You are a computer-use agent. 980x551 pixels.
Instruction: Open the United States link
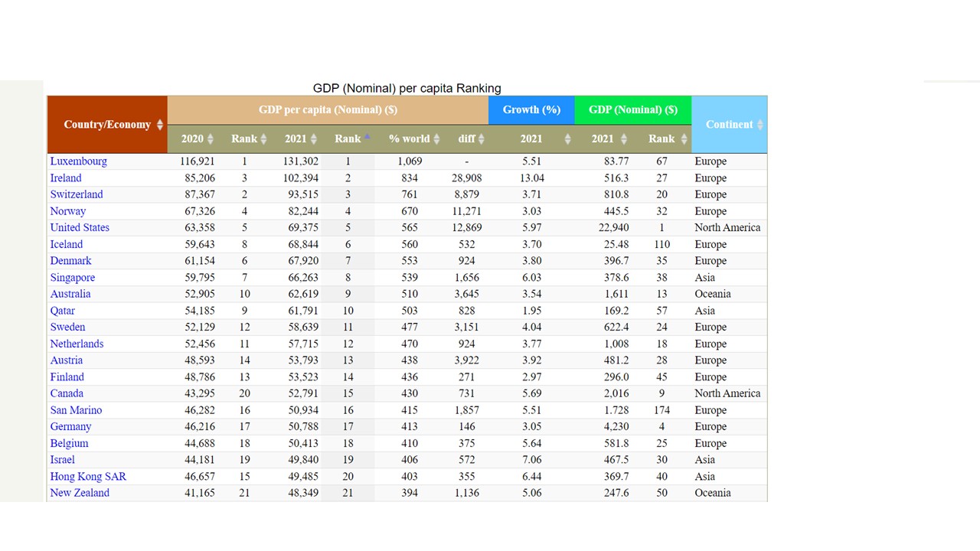80,227
